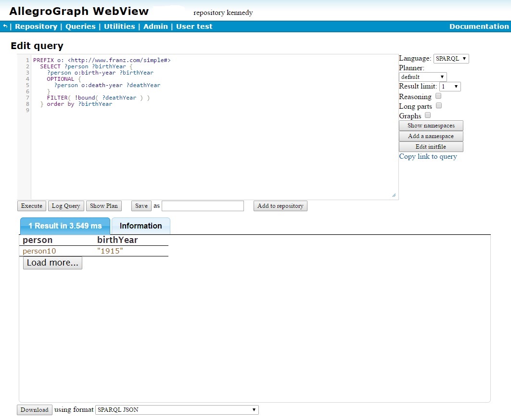Change the Result limit dropdown
511x420 pixels.
tap(450, 87)
